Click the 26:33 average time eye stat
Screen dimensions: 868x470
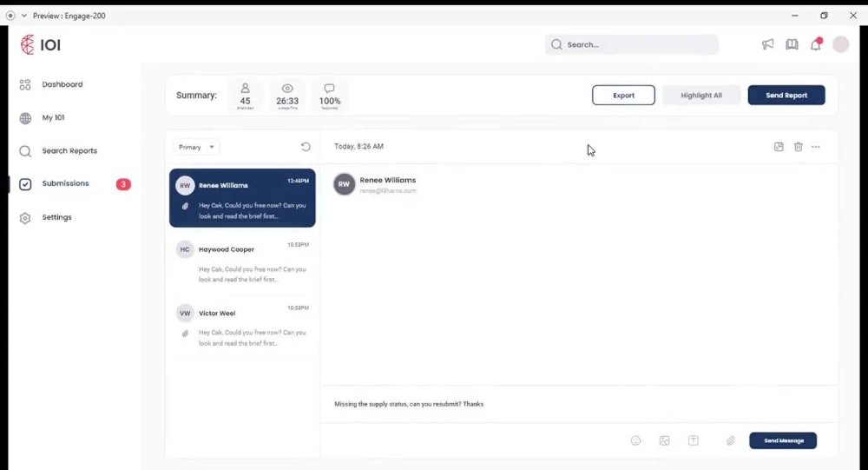point(287,96)
